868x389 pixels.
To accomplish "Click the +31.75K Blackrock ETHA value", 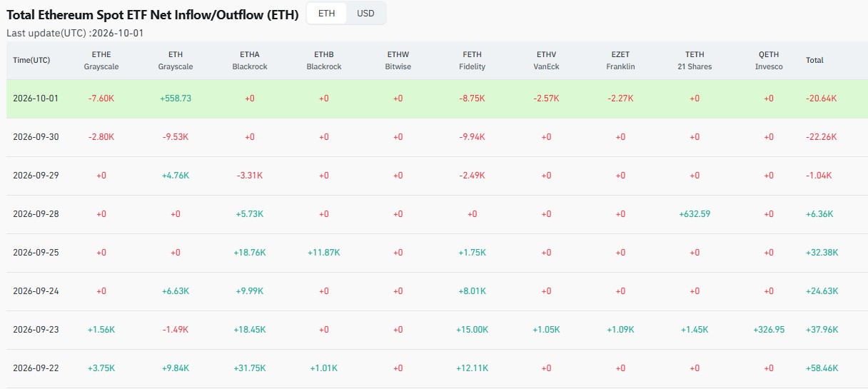I will (250, 368).
